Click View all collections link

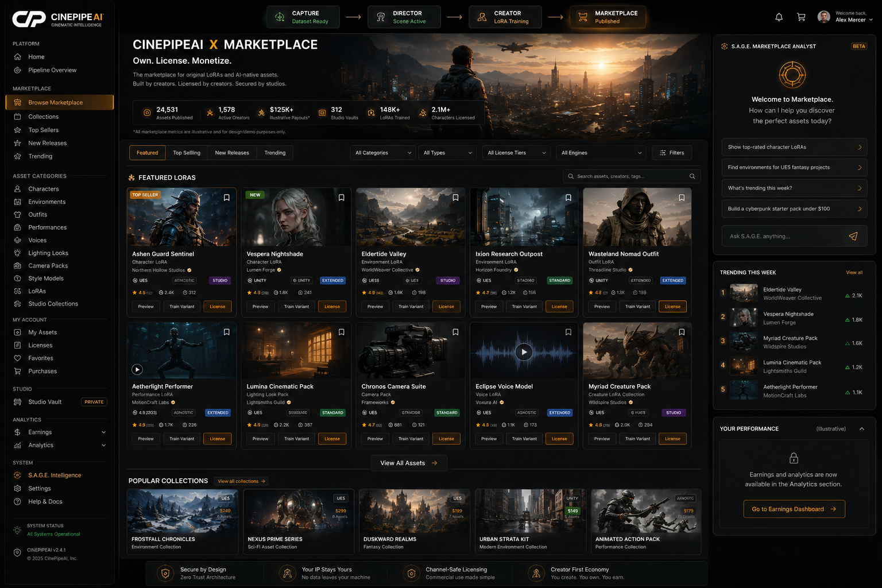tap(241, 481)
